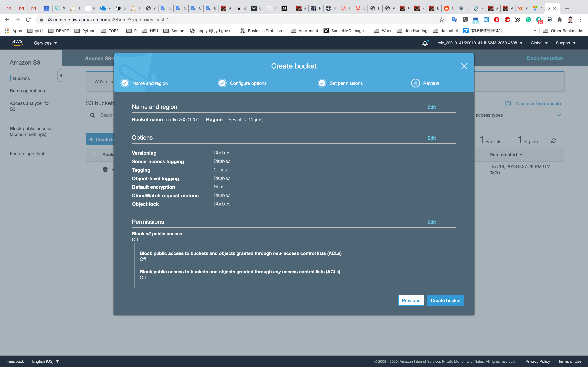This screenshot has width=588, height=367.
Task: Click Edit next to Permissions
Action: (x=431, y=222)
